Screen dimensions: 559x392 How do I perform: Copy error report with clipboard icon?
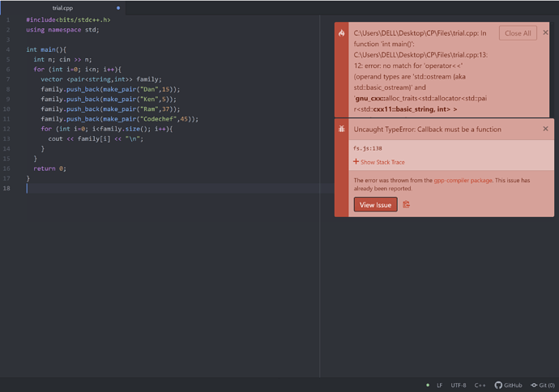coord(406,205)
